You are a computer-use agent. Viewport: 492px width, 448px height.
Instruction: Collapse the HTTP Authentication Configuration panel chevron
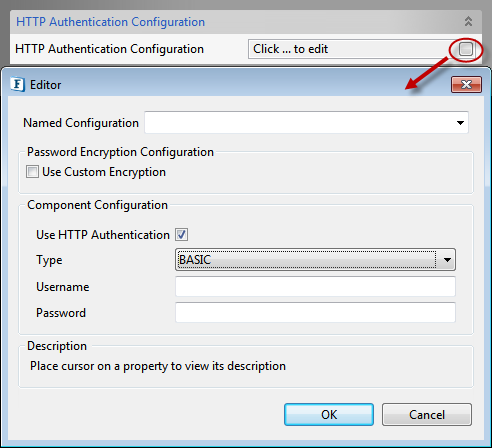468,22
